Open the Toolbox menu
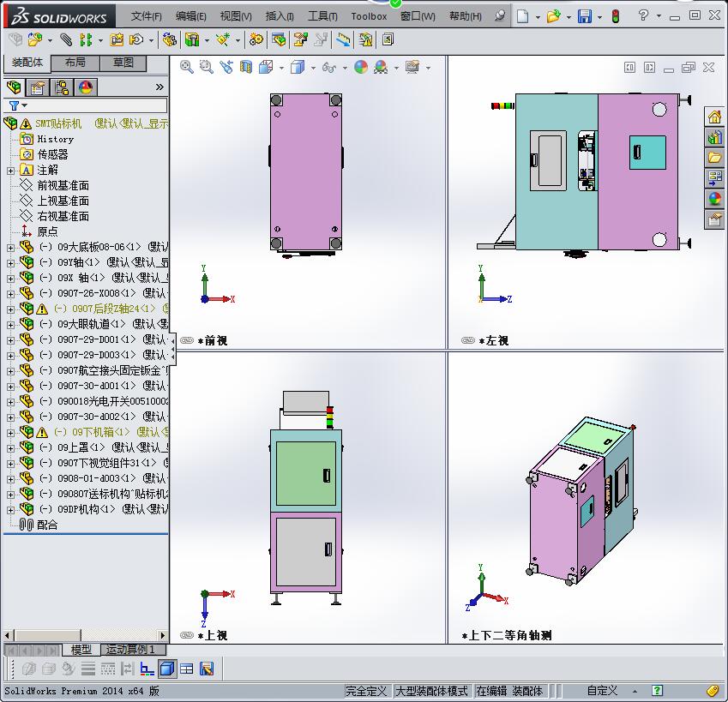Viewport: 728px width, 702px height. [369, 16]
